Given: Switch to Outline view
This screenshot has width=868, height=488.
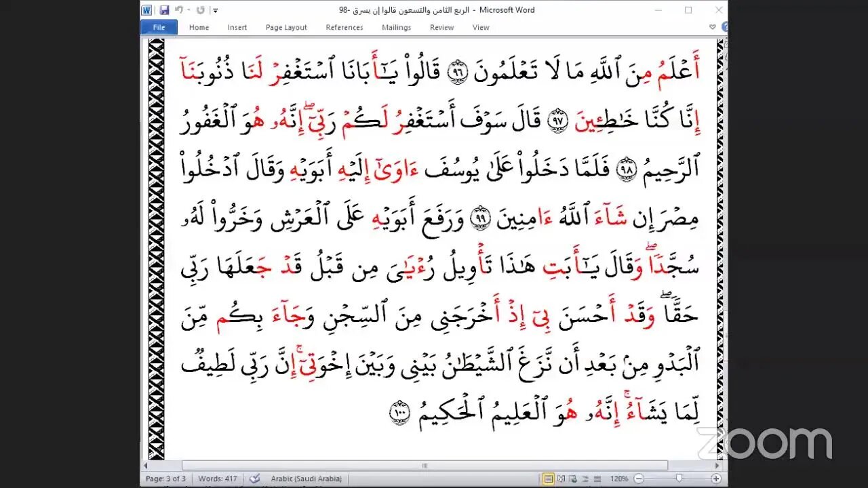Looking at the screenshot, I should tap(585, 479).
